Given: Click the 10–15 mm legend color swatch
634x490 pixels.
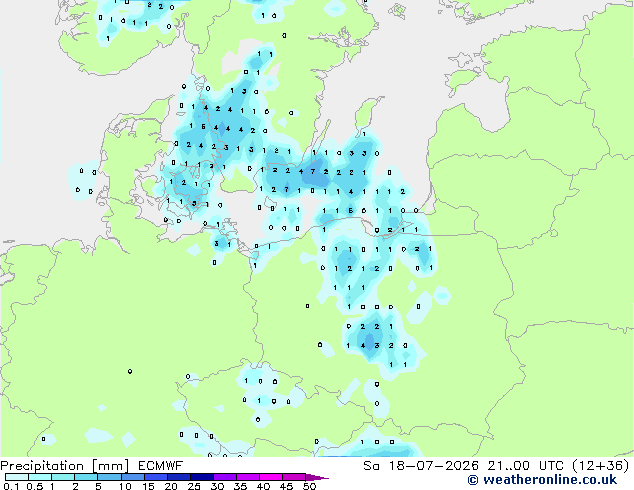Looking at the screenshot, I should pos(132,477).
